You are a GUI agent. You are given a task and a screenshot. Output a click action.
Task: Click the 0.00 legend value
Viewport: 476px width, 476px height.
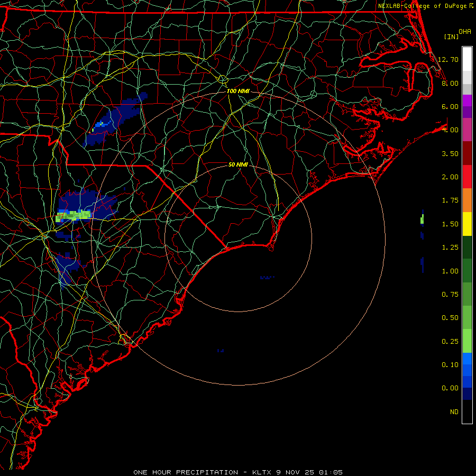coord(450,388)
